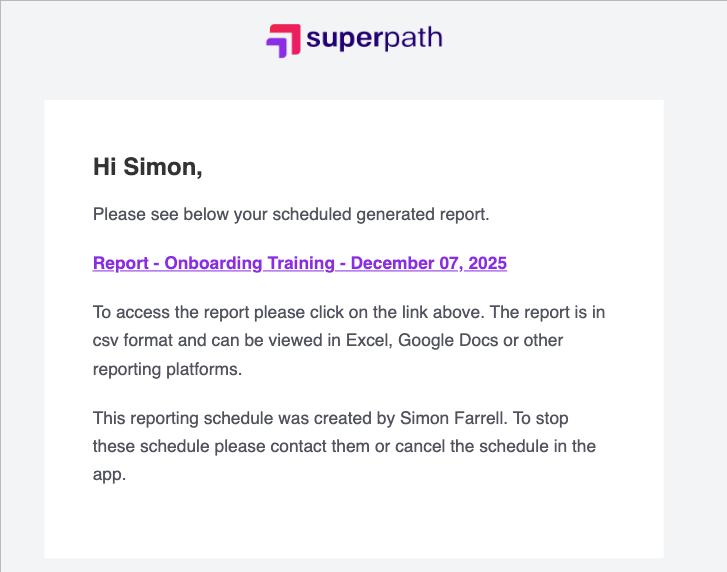
Task: Click the "scheduled generated report" sentence
Action: click(x=368, y=214)
